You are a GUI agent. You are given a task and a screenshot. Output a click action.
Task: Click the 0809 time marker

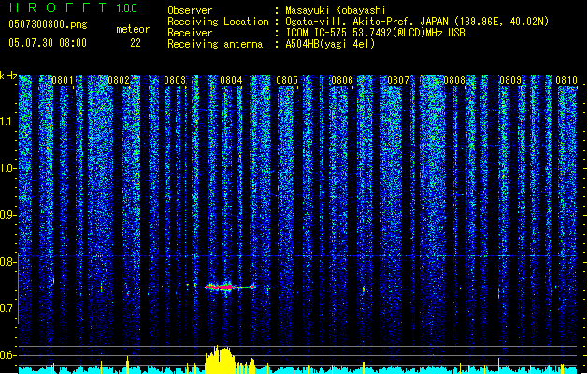pos(510,80)
